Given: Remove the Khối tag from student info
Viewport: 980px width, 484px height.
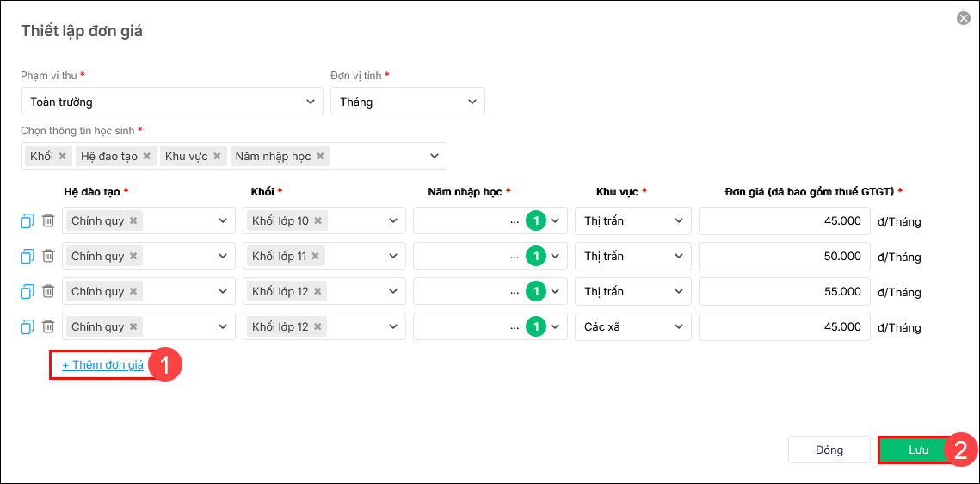Looking at the screenshot, I should [x=63, y=157].
